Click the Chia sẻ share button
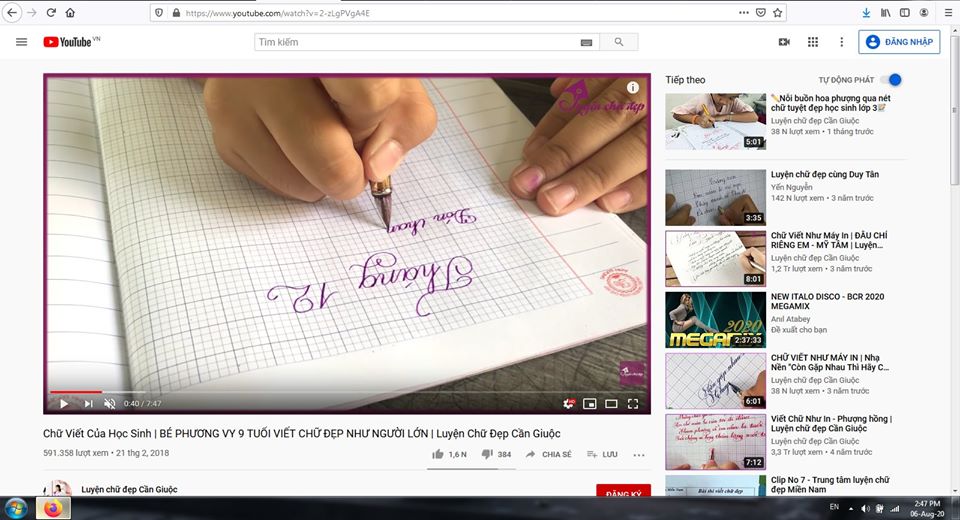This screenshot has width=960, height=520. click(x=549, y=454)
